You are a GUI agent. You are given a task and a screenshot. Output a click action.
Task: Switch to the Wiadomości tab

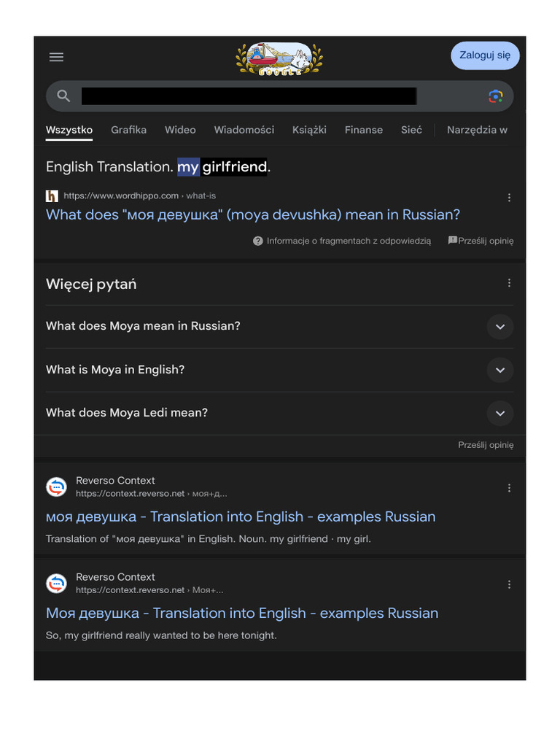(244, 130)
